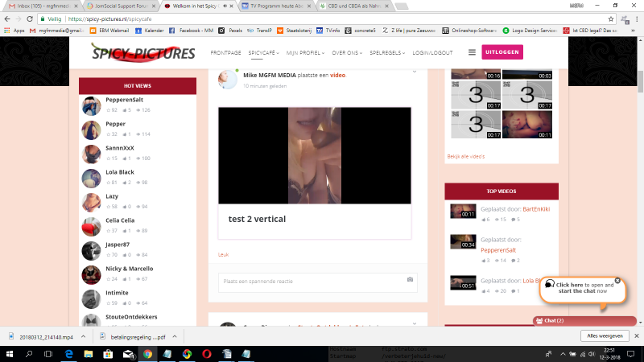This screenshot has height=362, width=644.
Task: Switch to JomSocial Support Forum tab
Action: pos(121,6)
